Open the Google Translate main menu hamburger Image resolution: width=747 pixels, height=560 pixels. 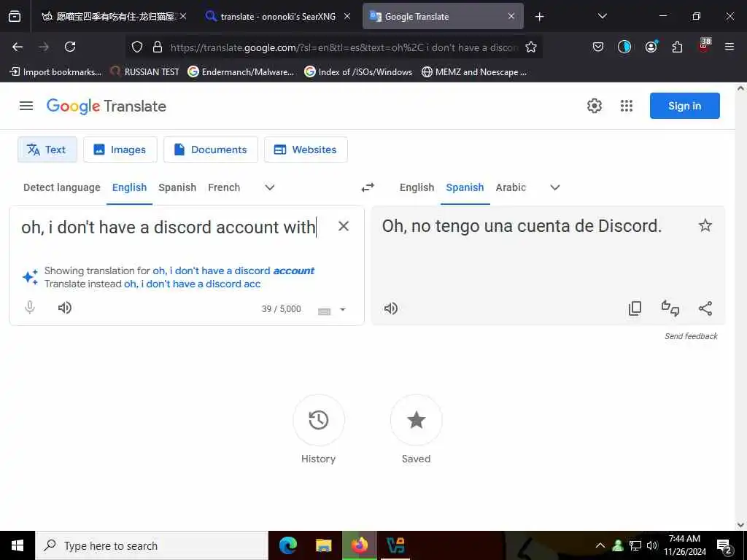(26, 106)
